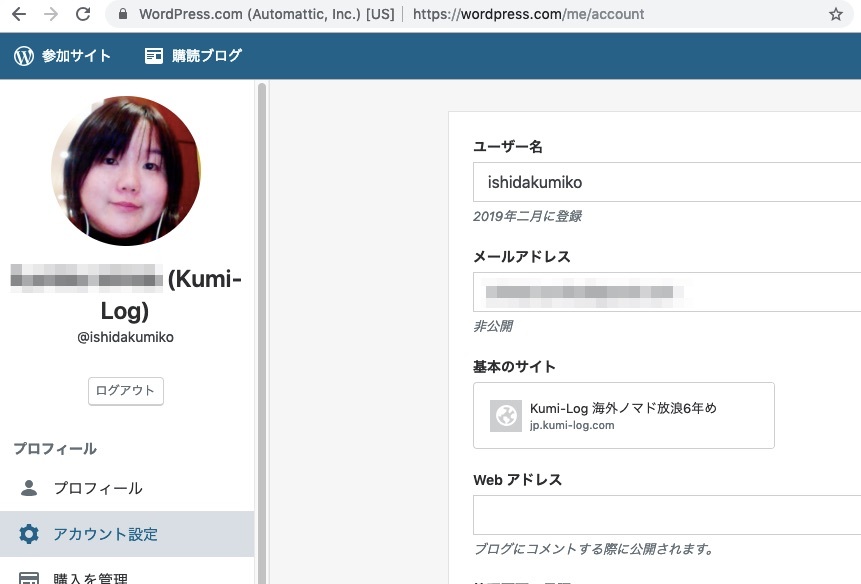
Task: Click the jp.kumi-log.com site address
Action: click(x=572, y=425)
